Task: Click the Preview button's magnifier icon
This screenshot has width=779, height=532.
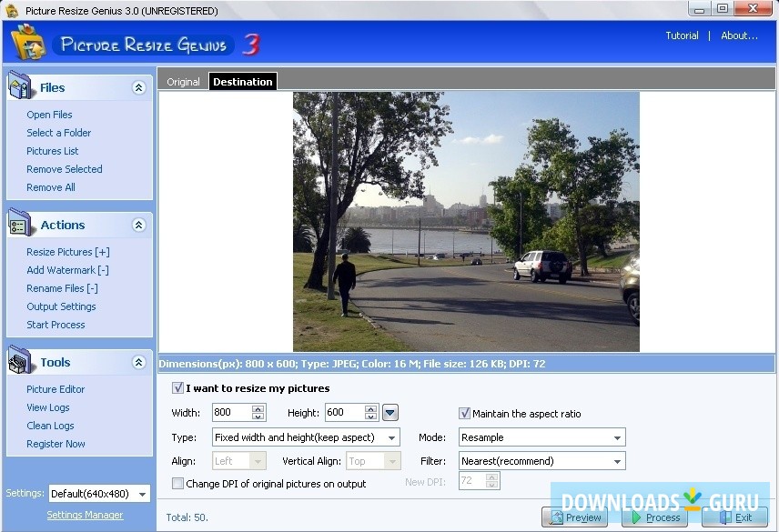Action: [x=558, y=517]
